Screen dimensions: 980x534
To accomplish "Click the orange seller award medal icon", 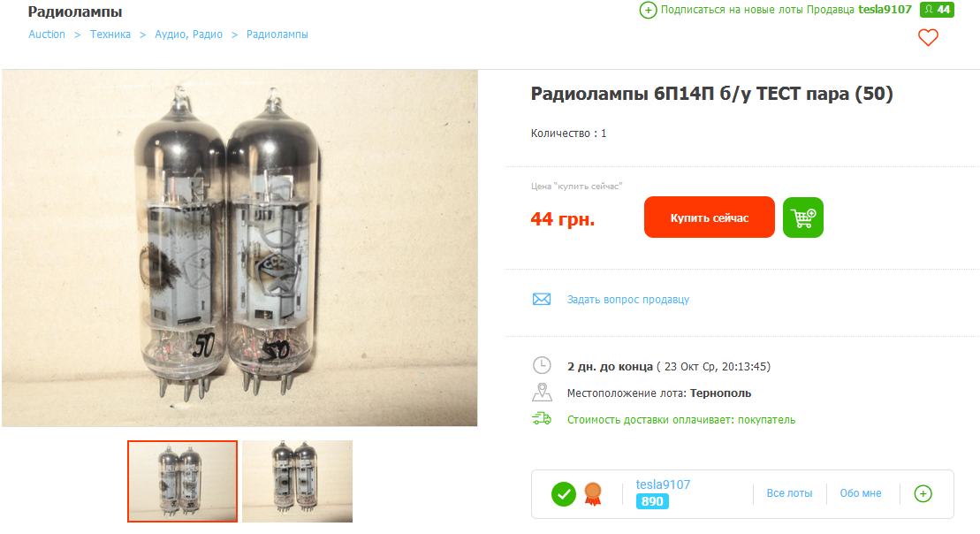I will [x=592, y=494].
